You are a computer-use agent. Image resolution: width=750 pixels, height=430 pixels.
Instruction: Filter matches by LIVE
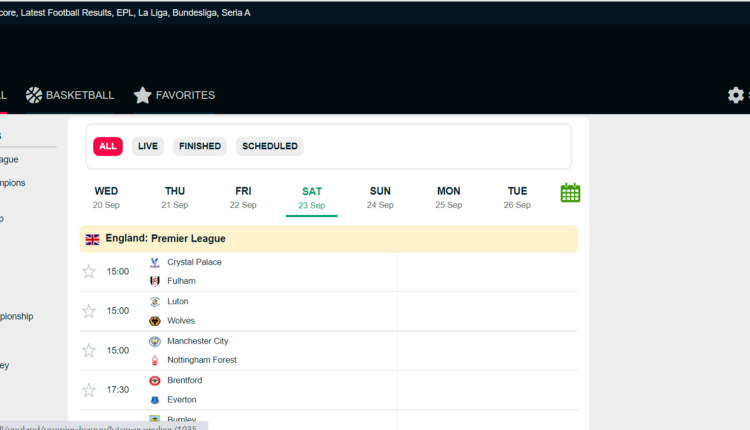(x=148, y=146)
